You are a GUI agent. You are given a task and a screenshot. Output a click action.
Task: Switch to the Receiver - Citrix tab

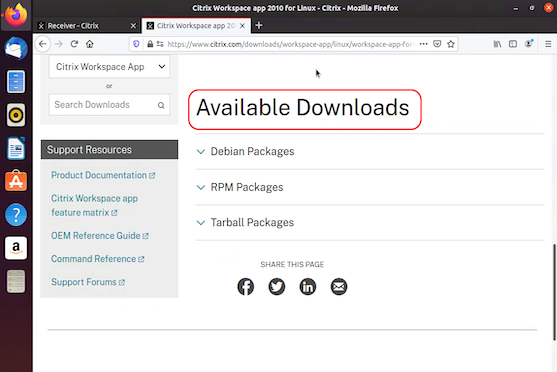(87, 26)
